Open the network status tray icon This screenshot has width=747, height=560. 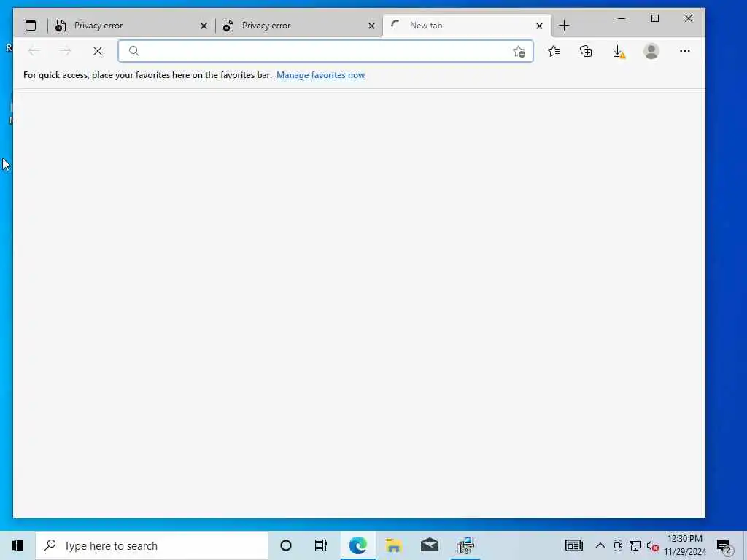coord(635,545)
